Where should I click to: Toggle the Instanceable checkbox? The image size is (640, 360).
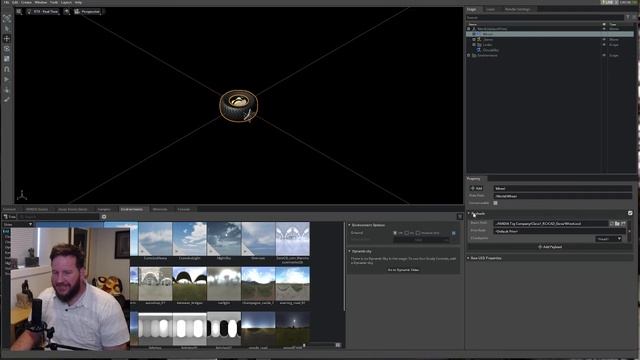click(496, 203)
